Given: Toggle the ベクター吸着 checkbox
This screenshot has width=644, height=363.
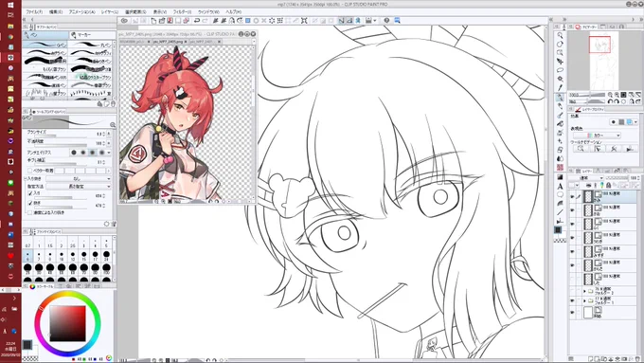Looking at the screenshot, I should click(30, 171).
